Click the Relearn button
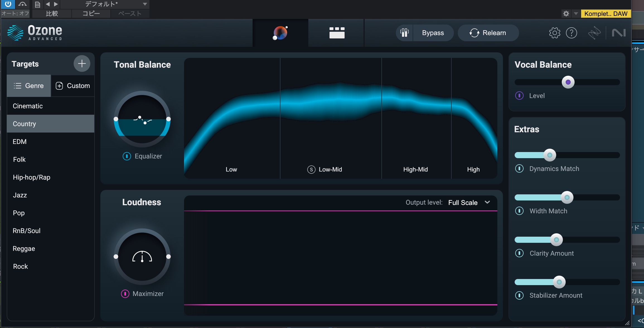644x328 pixels. click(488, 33)
